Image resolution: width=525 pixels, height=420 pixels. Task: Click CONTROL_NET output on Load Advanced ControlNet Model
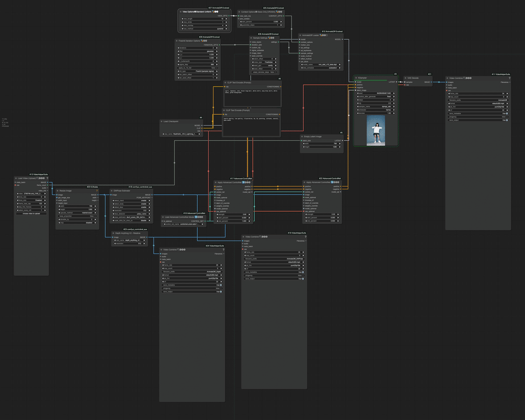[x=205, y=221]
